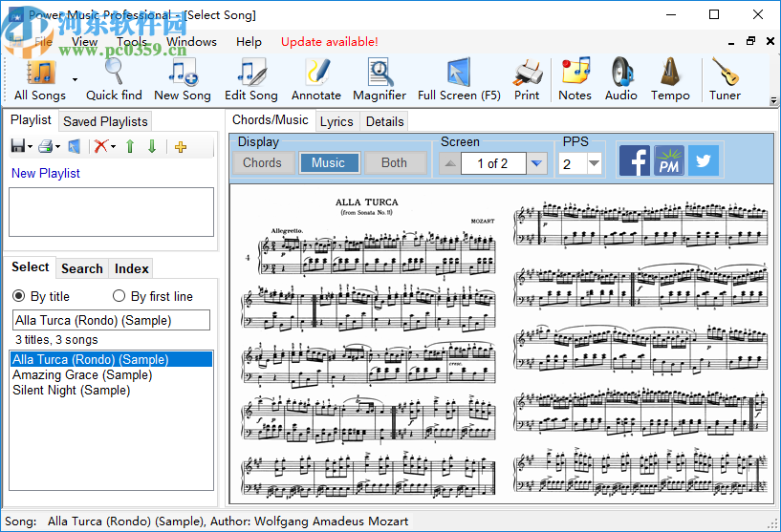
Task: Click the empty playlist box
Action: click(x=111, y=212)
